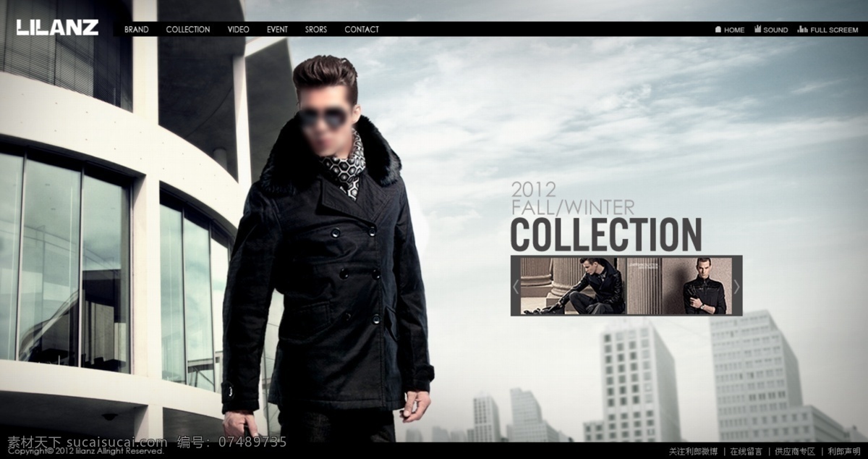Click the large COLLECTION heading
The height and width of the screenshot is (459, 868).
tap(606, 234)
